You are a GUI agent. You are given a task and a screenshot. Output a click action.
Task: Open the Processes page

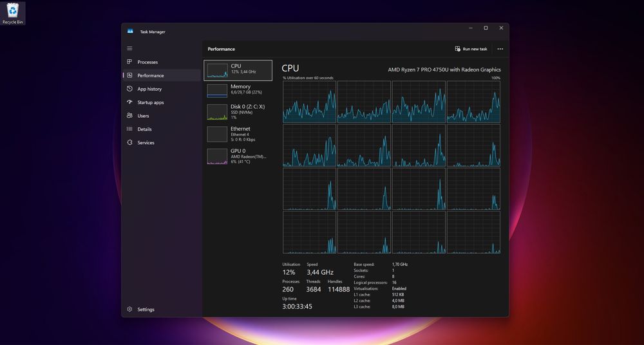tap(161, 62)
